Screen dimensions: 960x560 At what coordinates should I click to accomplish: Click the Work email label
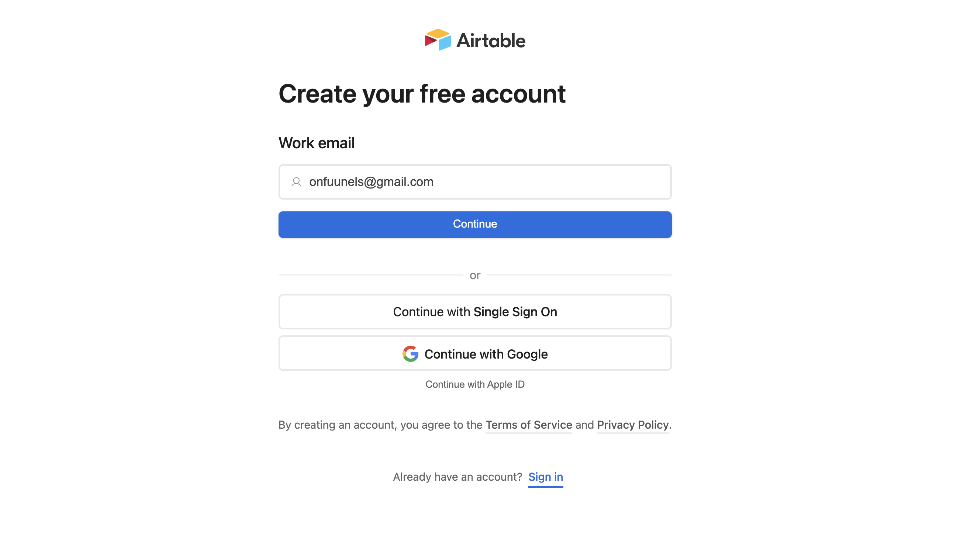[x=317, y=143]
